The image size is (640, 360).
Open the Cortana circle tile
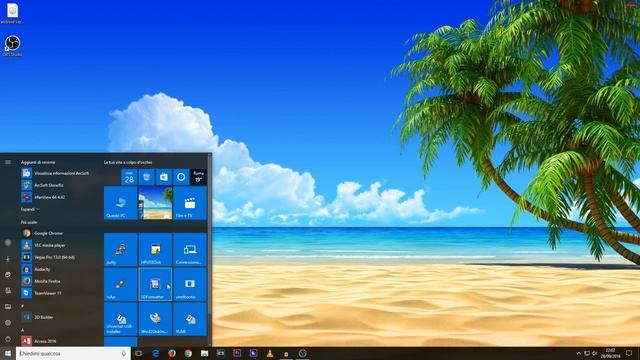point(181,177)
